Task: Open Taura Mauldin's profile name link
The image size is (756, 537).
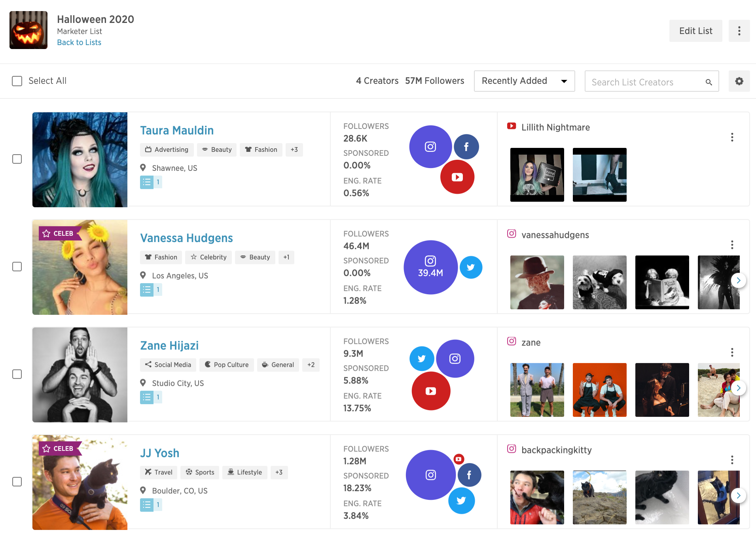Action: [177, 130]
